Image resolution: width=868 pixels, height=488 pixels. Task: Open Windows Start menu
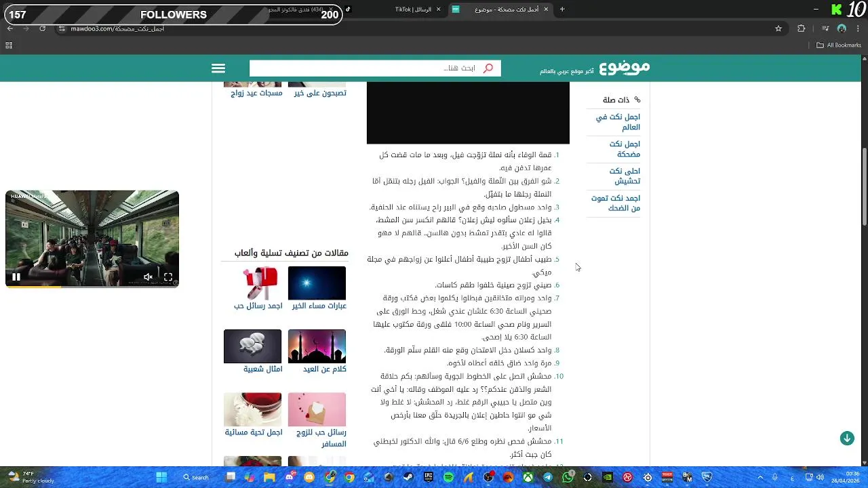161,477
